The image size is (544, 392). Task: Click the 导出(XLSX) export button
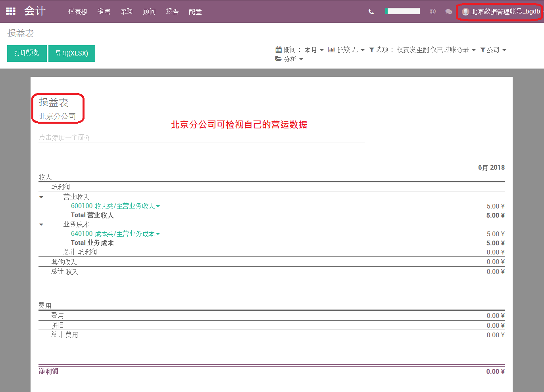(x=72, y=53)
